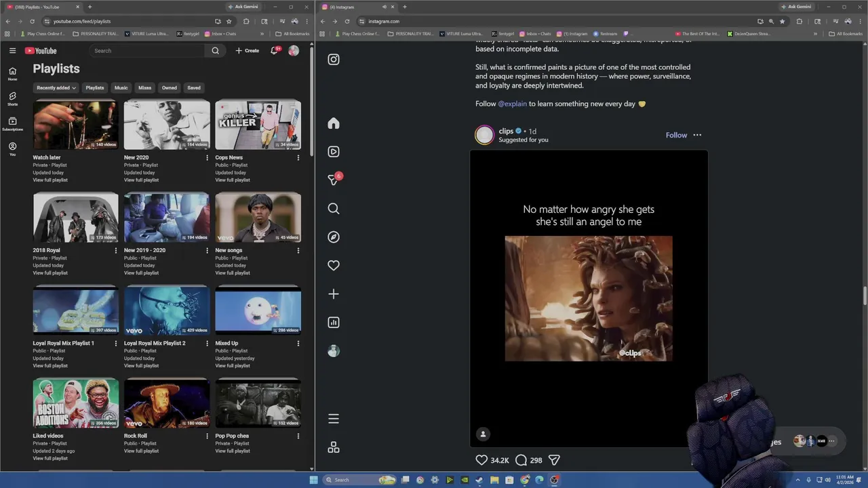This screenshot has width=868, height=488.
Task: Open YouTube notifications bell
Action: coord(275,51)
